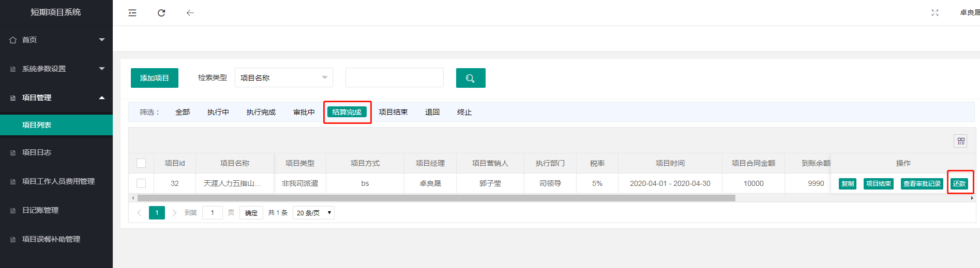Viewport: 980px width, 268px height.
Task: Click the search keyword input field
Action: click(x=395, y=77)
